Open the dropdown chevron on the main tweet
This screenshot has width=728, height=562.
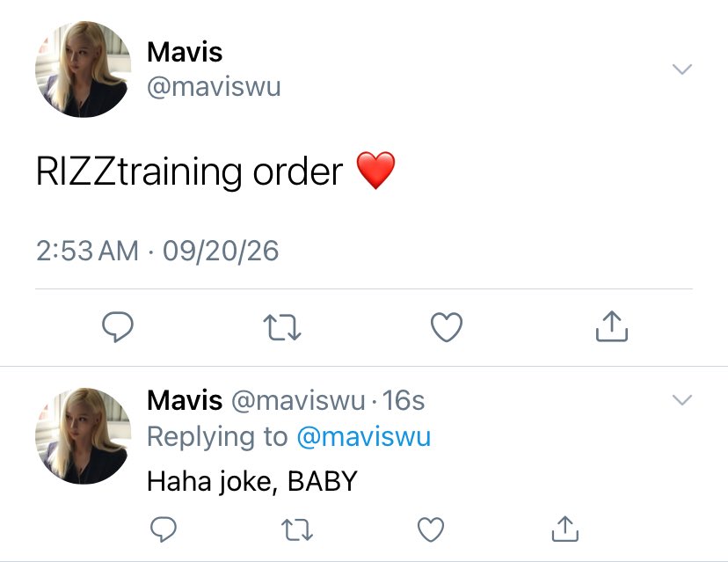coord(682,69)
